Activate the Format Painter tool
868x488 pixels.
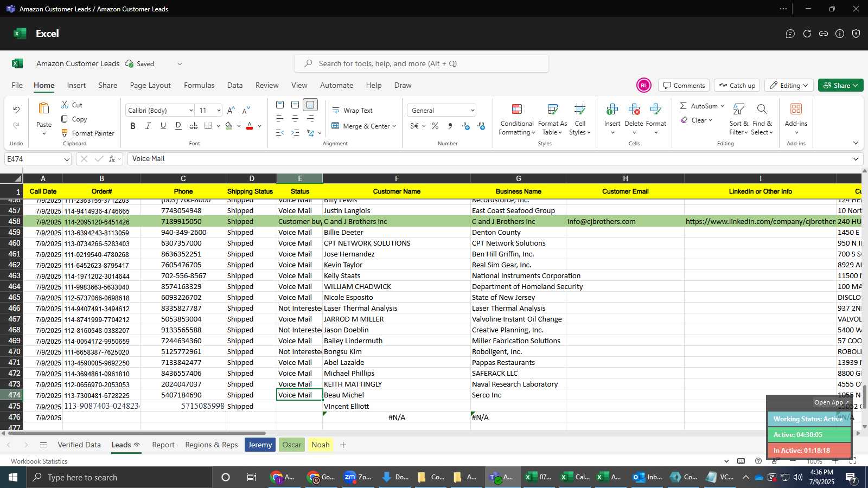click(x=88, y=133)
